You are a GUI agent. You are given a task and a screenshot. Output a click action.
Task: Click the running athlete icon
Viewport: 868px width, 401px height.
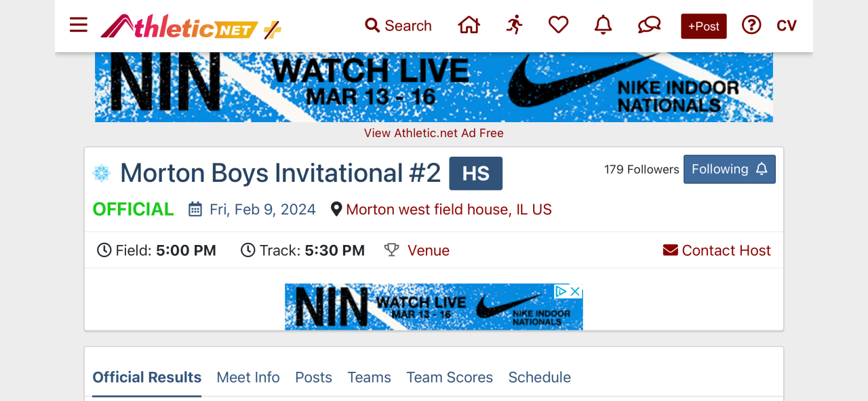[x=515, y=26]
